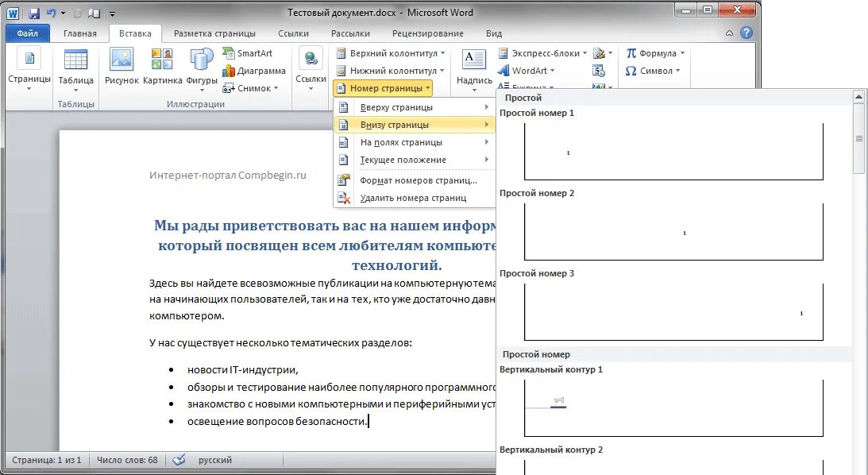Insert a SmartArt graphic
868x475 pixels.
248,53
